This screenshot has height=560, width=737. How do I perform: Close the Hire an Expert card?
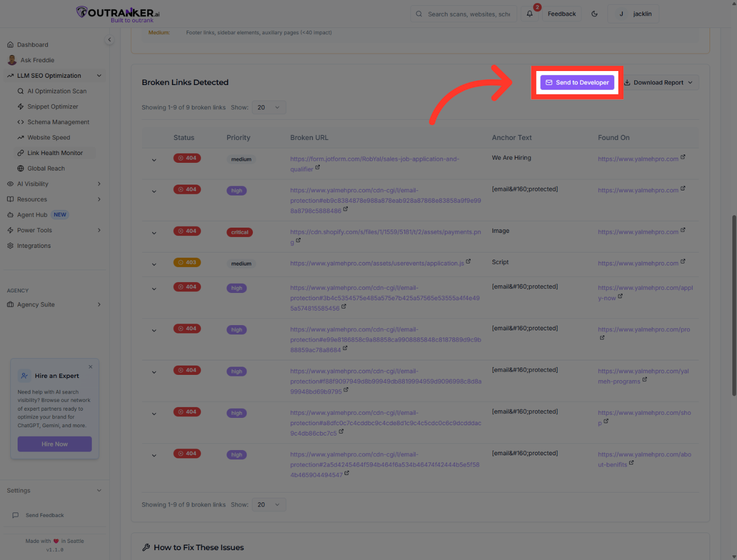click(91, 367)
